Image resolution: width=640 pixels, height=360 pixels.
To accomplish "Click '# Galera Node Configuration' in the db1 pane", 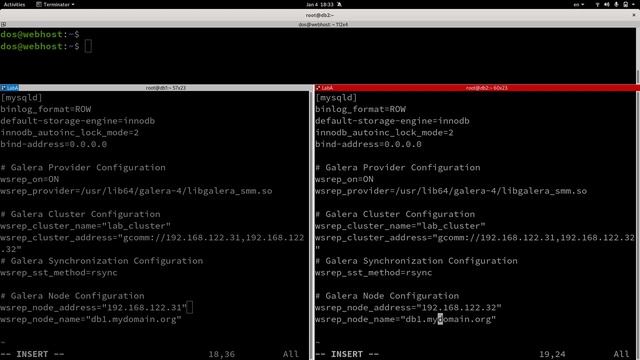I will 72,296.
